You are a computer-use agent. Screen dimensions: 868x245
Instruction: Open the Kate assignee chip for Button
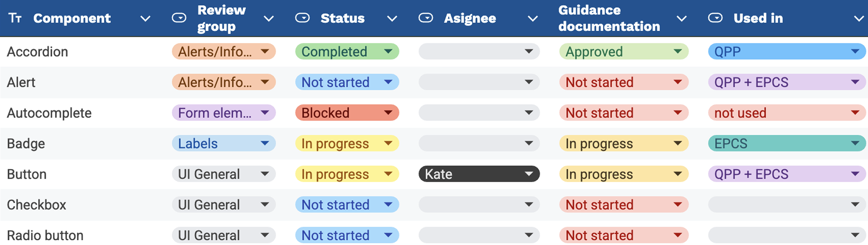tap(479, 174)
